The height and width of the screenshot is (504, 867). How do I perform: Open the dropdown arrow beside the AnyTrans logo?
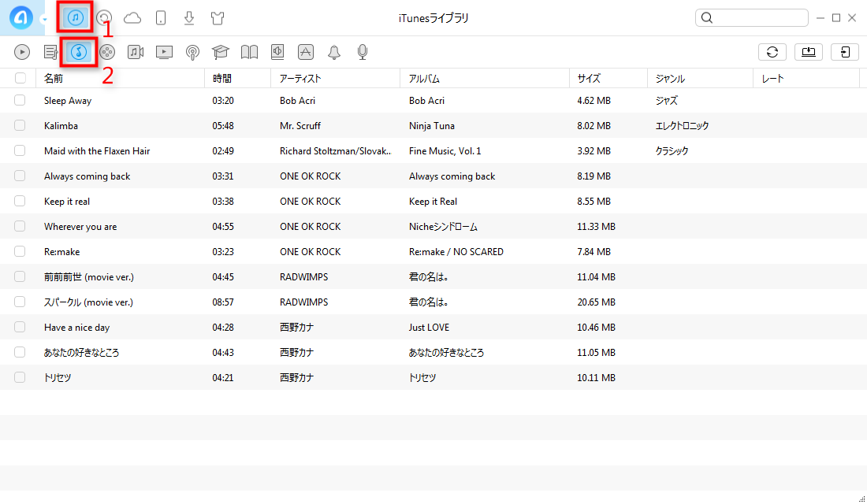(44, 20)
